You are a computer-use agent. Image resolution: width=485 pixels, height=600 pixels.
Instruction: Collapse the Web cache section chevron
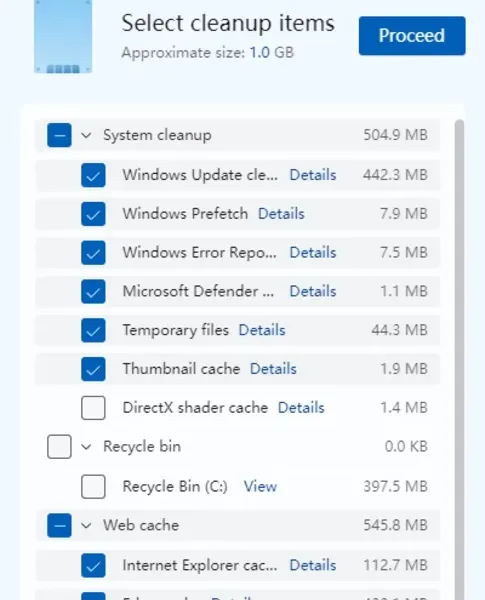(87, 525)
